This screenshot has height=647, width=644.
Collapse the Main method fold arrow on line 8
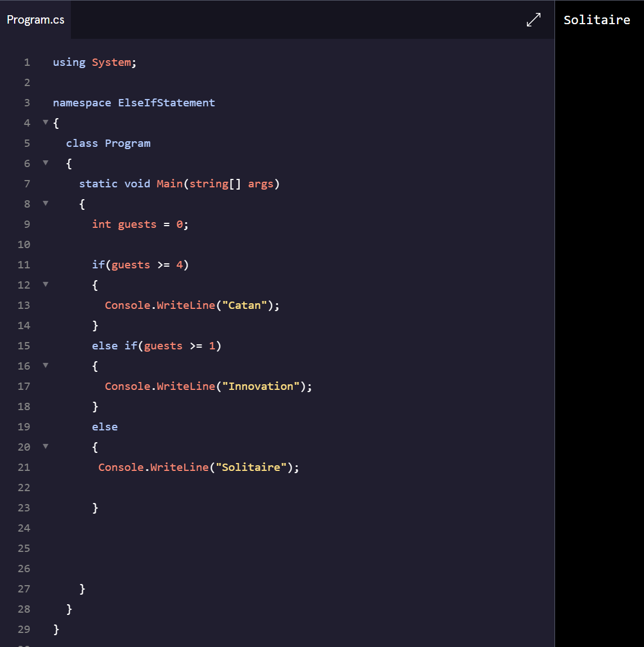[x=46, y=203]
